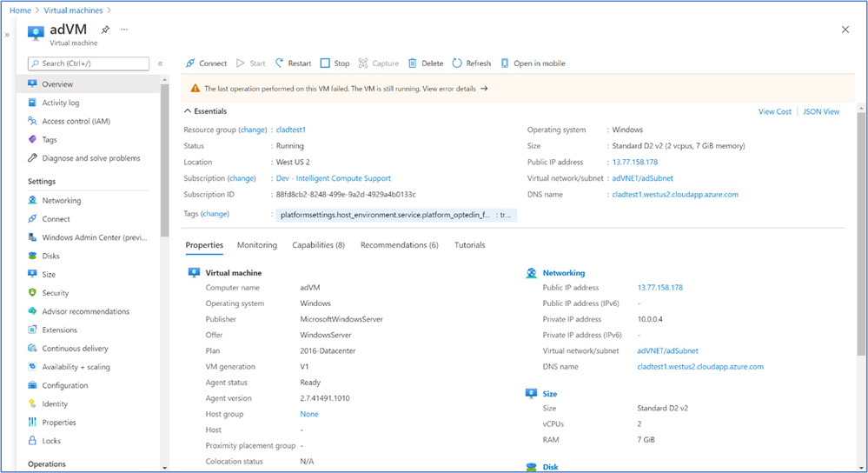
Task: Restart the virtual machine
Action: pos(294,63)
